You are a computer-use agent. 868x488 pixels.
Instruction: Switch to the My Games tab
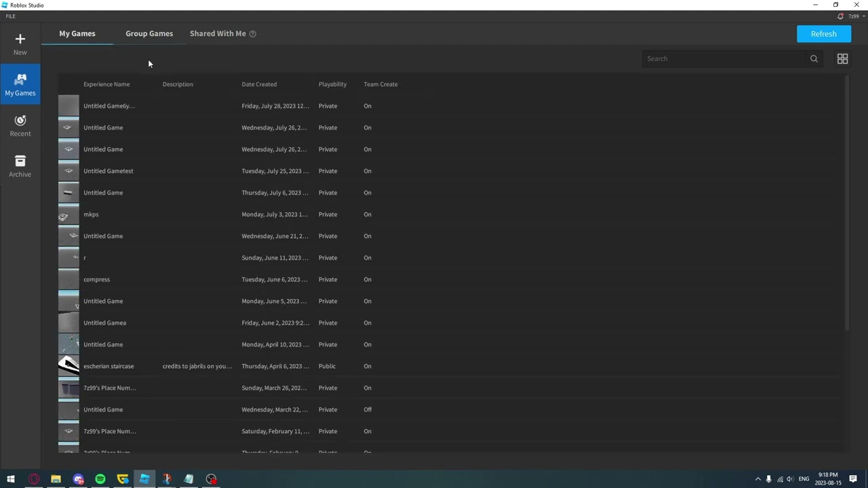pyautogui.click(x=77, y=34)
